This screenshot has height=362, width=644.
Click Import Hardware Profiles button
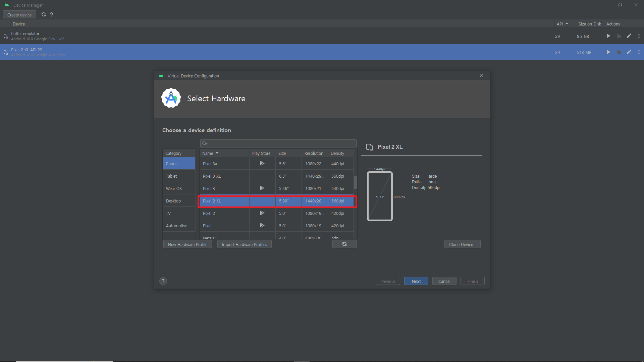(245, 244)
